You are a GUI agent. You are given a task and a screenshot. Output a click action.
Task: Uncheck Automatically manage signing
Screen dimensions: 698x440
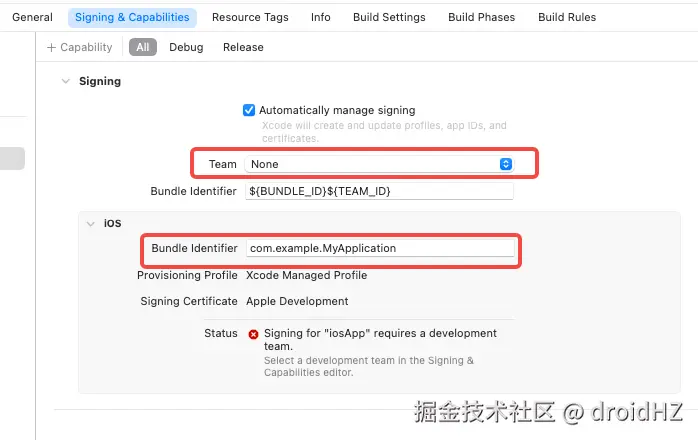coord(249,110)
